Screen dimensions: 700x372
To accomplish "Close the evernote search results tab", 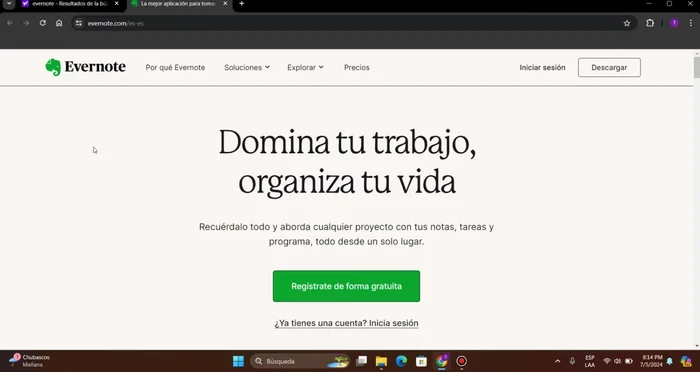I will 117,4.
